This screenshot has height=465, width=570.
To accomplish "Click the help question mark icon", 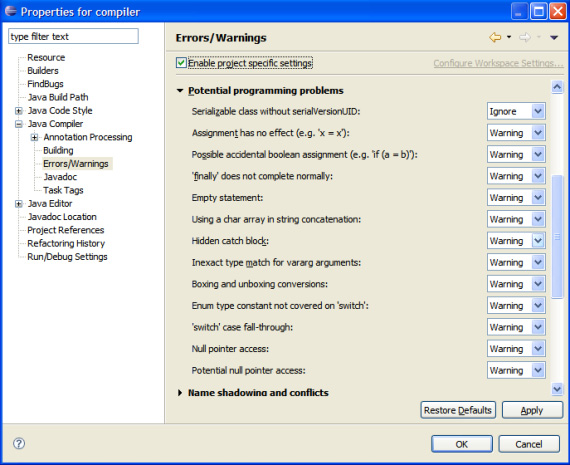I will [x=19, y=443].
